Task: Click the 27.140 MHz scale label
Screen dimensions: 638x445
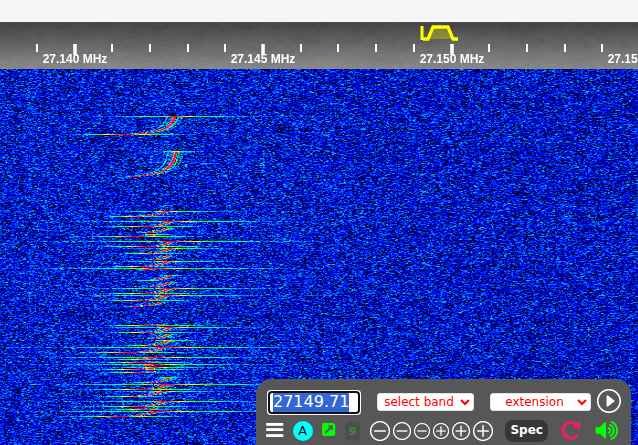Action: click(x=75, y=59)
